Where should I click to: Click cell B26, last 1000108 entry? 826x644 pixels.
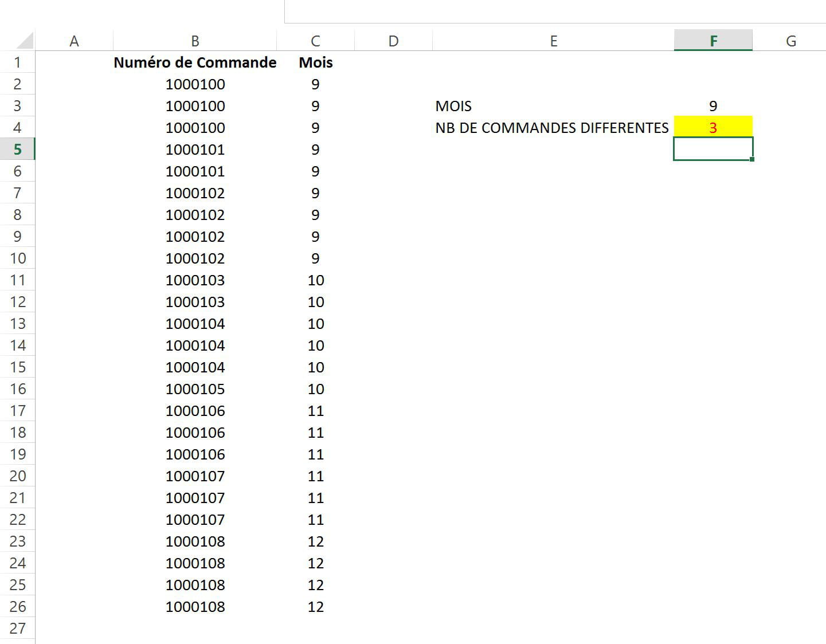pyautogui.click(x=195, y=607)
